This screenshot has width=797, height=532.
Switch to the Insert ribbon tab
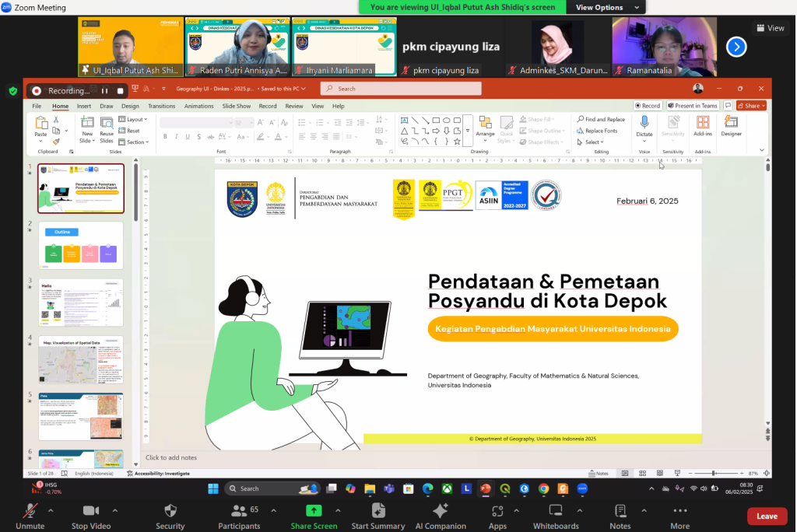83,106
